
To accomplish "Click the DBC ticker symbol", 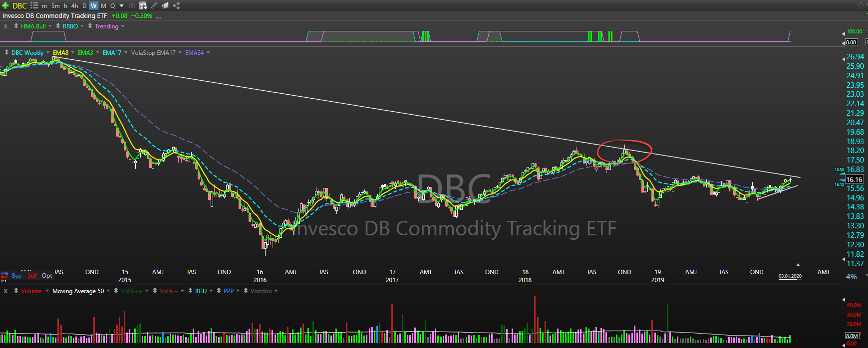I will (19, 6).
